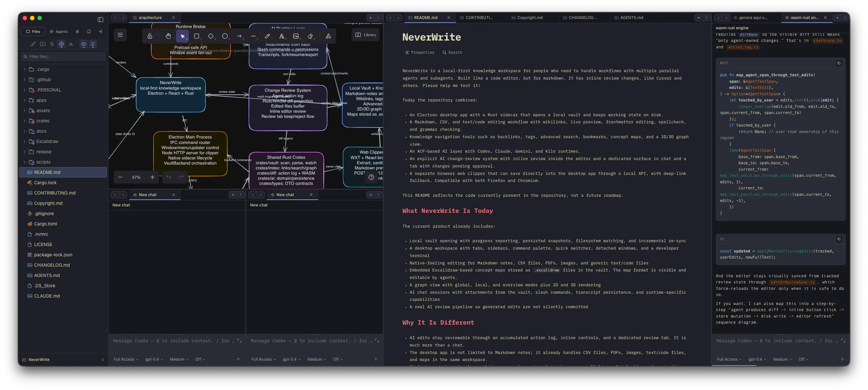Open gpt-5.4 model dropdown in middle chat
This screenshot has width=868, height=390.
click(x=292, y=359)
